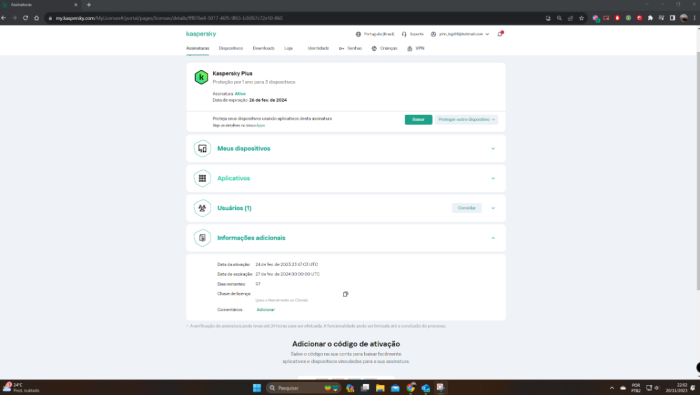The height and width of the screenshot is (395, 700).
Task: Open the Chrome profile avatar
Action: pos(683,18)
